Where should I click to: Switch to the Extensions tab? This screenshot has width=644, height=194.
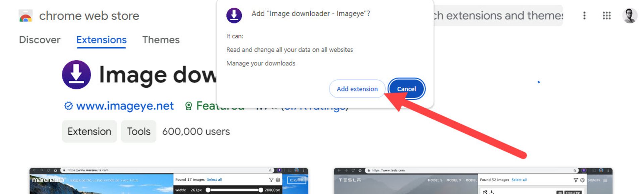point(101,40)
